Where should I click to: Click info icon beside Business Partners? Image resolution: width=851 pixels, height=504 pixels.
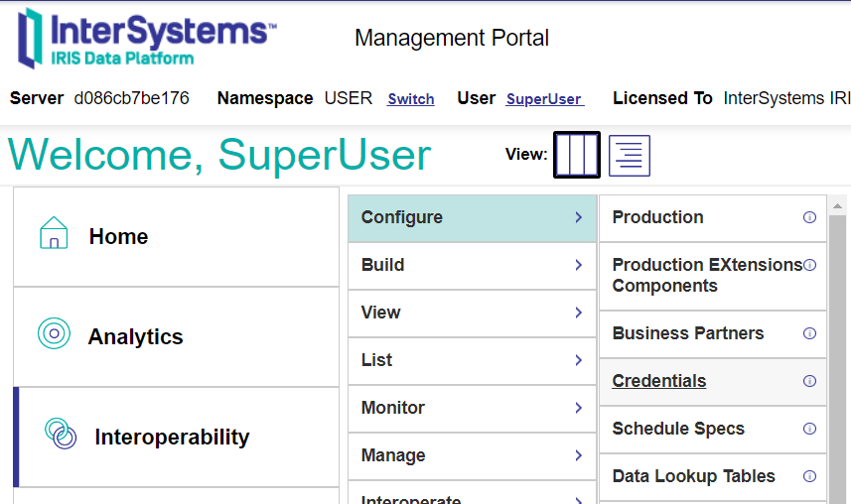[809, 333]
